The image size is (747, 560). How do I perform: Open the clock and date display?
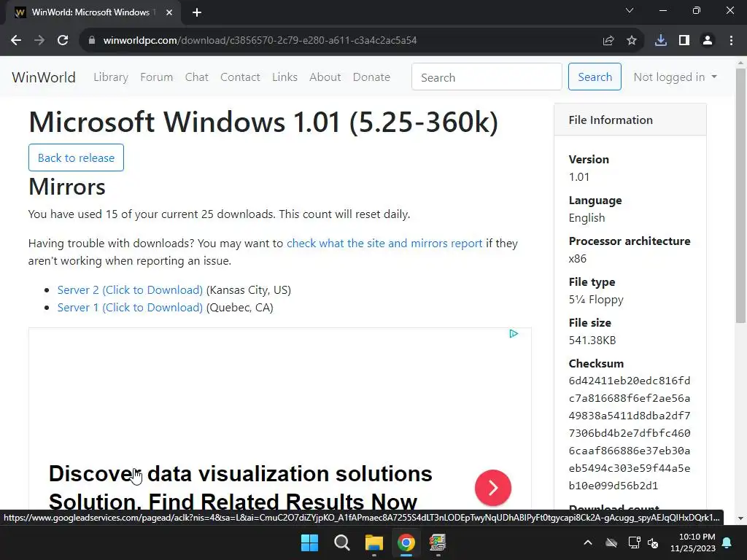pyautogui.click(x=693, y=542)
